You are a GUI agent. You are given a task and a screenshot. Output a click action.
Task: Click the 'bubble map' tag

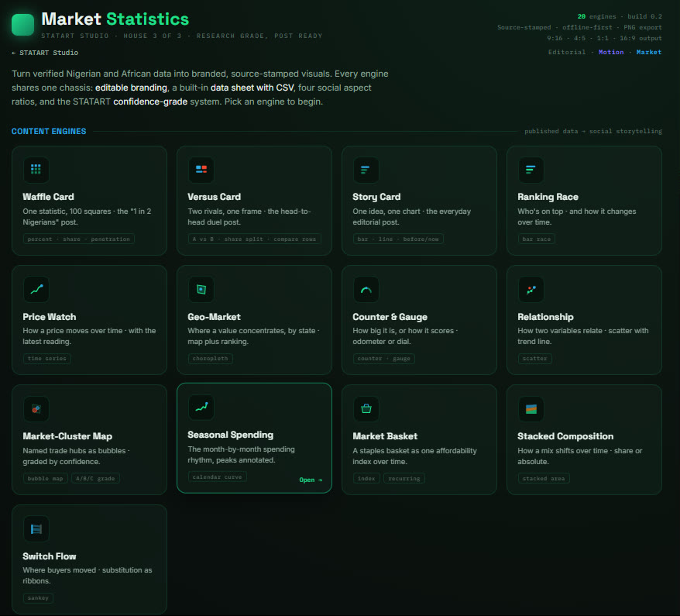coord(45,479)
